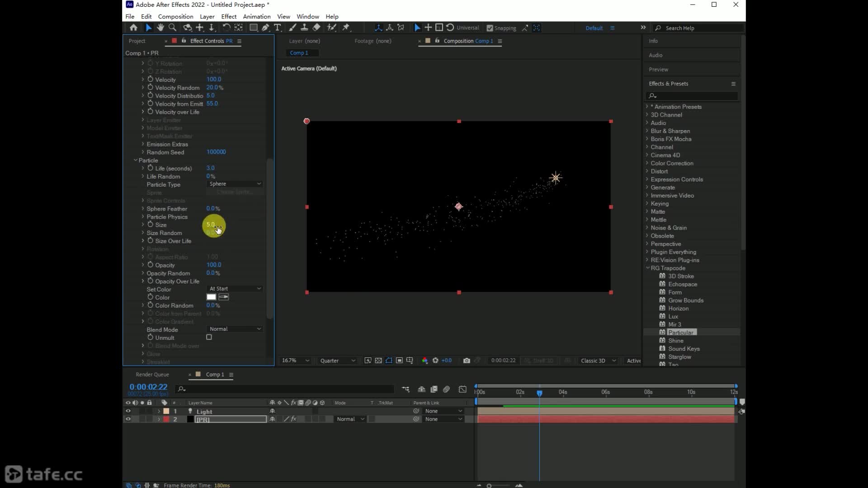Select the Rectangle shape tool
This screenshot has width=868, height=488.
point(254,28)
